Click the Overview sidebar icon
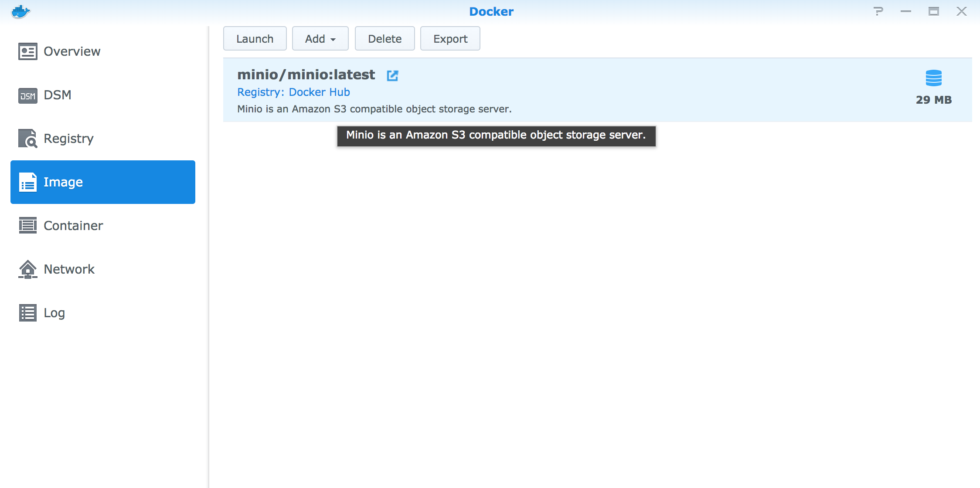The width and height of the screenshot is (980, 488). point(27,51)
